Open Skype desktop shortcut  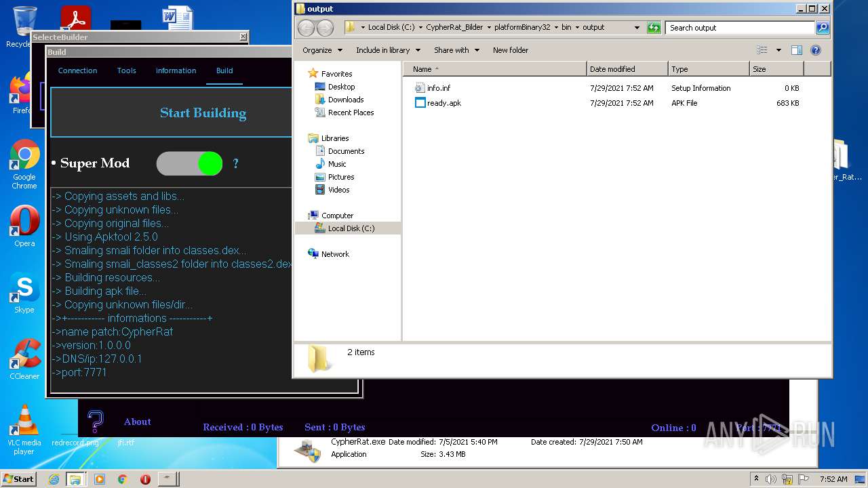[x=24, y=293]
